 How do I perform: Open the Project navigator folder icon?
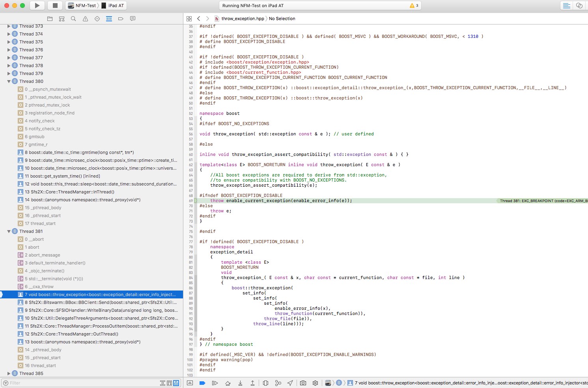(50, 19)
